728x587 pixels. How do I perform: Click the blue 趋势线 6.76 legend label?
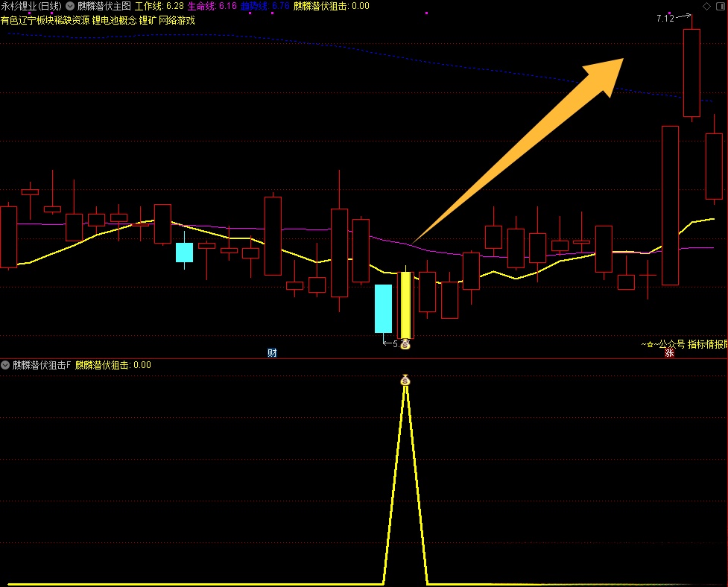[x=265, y=6]
